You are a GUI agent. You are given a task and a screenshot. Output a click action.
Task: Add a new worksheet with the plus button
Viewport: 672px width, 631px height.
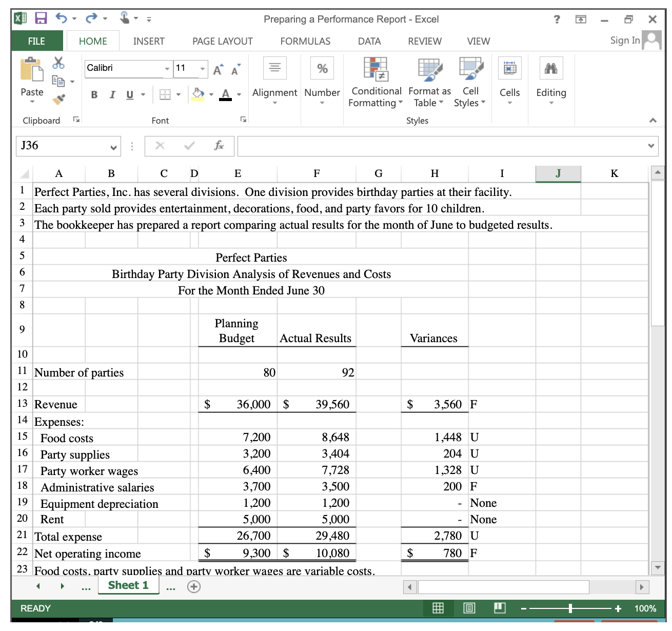click(194, 586)
